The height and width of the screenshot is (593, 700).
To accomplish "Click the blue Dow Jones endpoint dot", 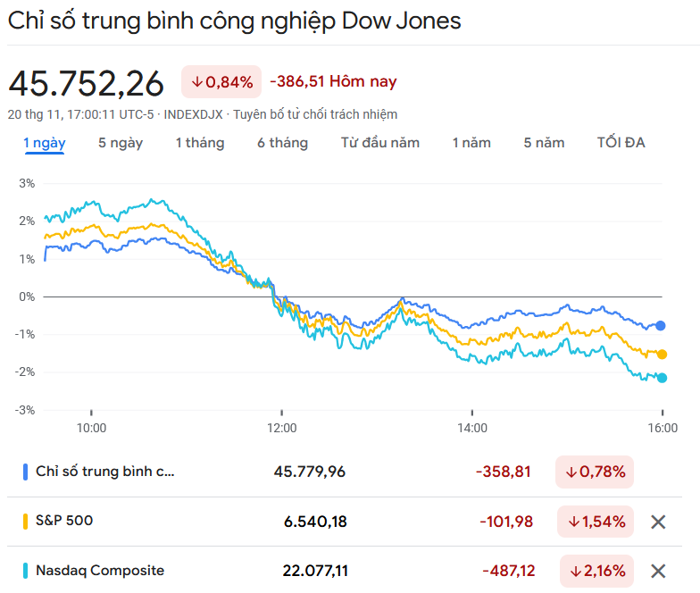I will 661,326.
